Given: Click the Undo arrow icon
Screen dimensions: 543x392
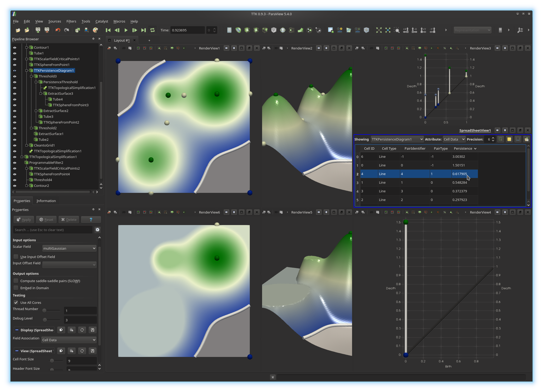Looking at the screenshot, I should click(x=58, y=30).
